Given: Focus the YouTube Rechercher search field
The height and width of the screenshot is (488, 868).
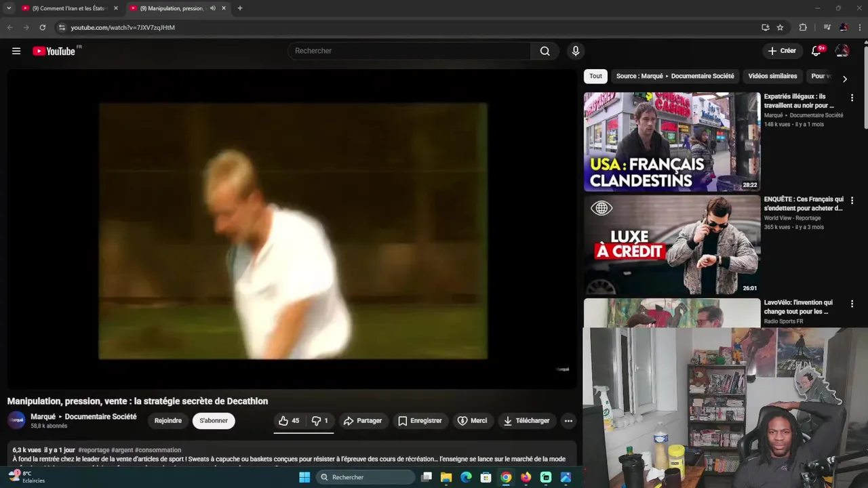Looking at the screenshot, I should 410,51.
